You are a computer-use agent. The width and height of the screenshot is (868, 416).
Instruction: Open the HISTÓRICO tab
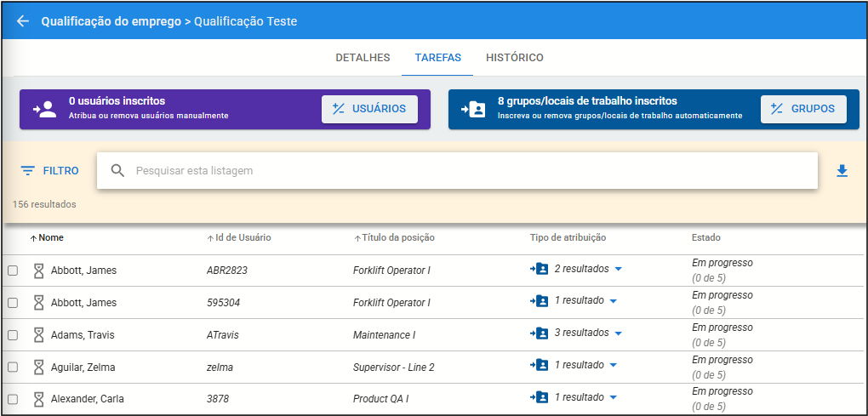pos(514,58)
